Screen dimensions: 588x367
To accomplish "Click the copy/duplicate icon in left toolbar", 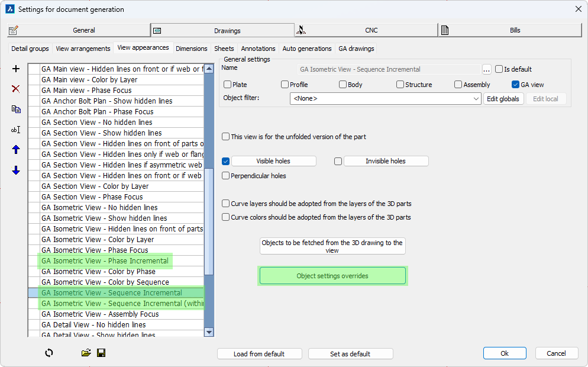I will (x=16, y=109).
